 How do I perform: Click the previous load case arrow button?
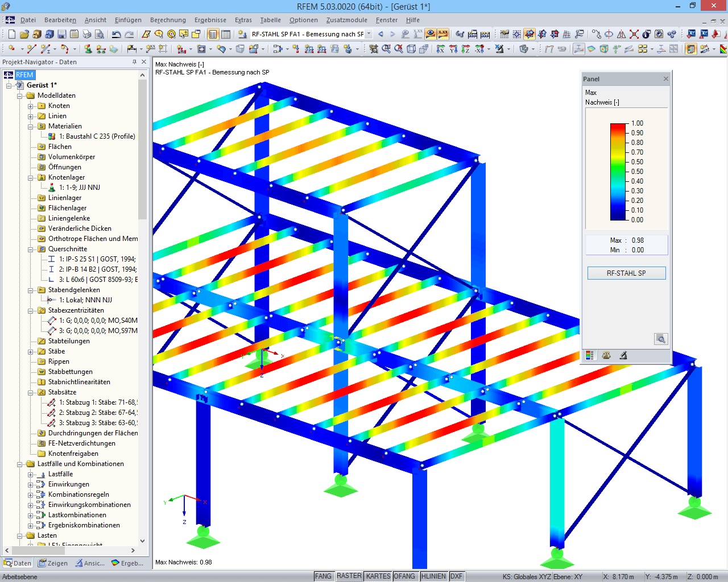pos(380,34)
